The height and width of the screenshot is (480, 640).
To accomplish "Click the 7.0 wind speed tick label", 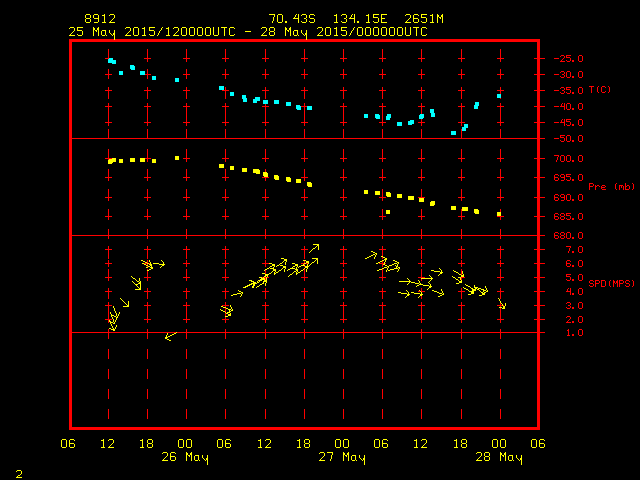I will coord(574,250).
